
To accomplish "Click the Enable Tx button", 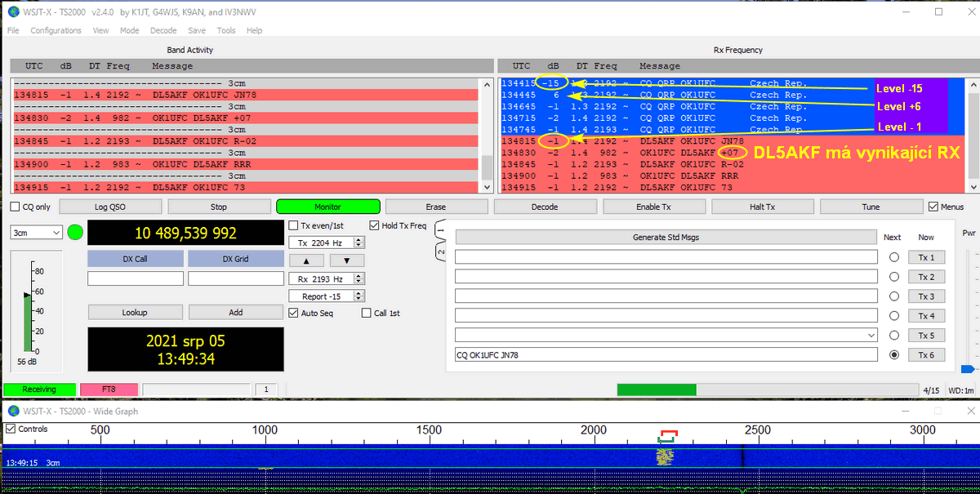I will click(653, 207).
